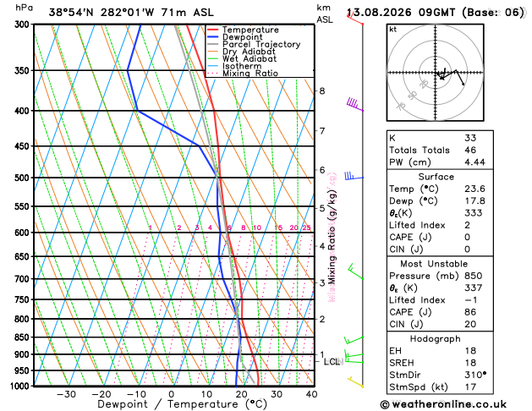Screen dimensions: 532x411
Task: Select the Parcel Trajectory legend entry
Action: [254, 45]
